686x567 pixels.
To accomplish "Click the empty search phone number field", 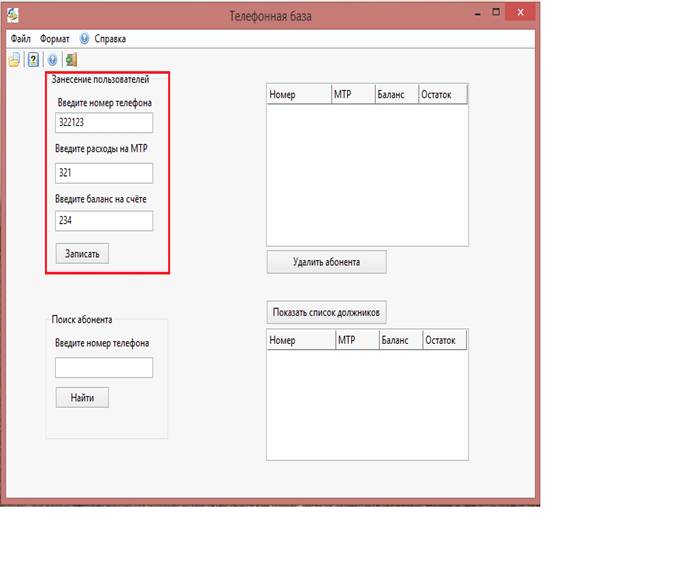I will point(104,368).
